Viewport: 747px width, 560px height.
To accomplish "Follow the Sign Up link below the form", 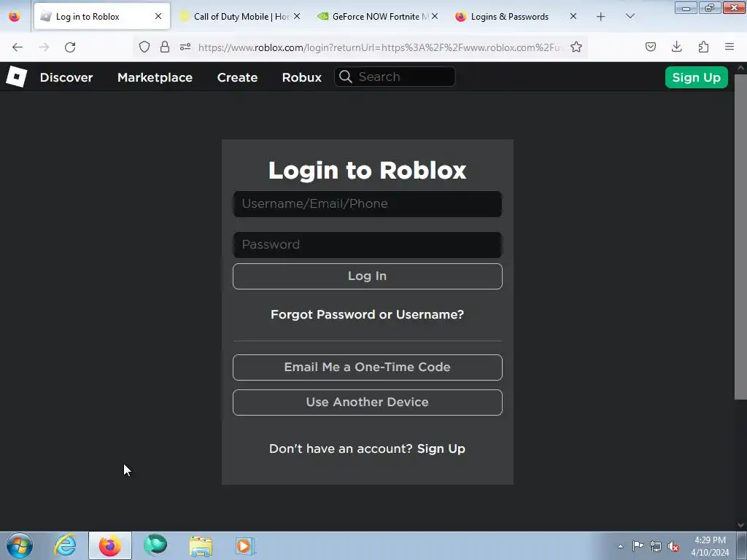I will (x=441, y=448).
